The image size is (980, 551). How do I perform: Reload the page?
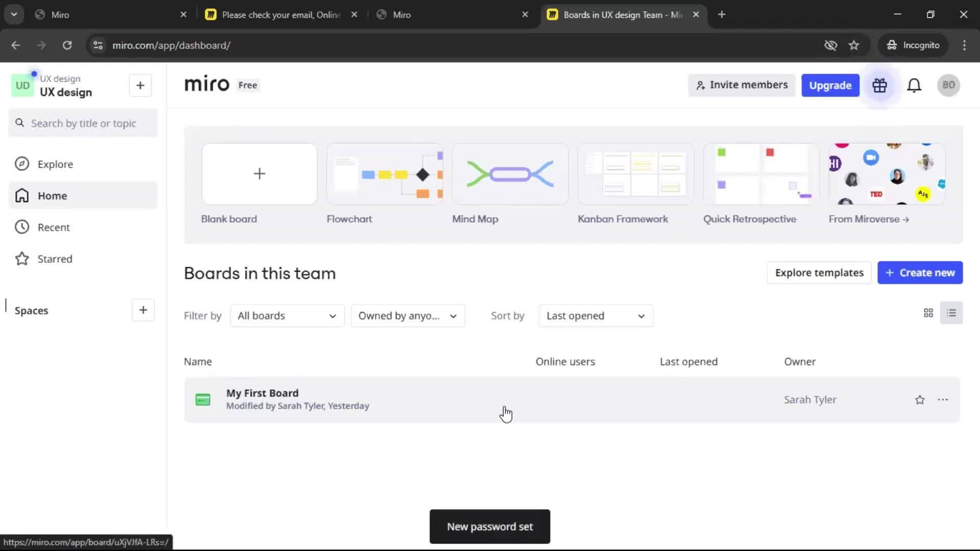pyautogui.click(x=67, y=45)
